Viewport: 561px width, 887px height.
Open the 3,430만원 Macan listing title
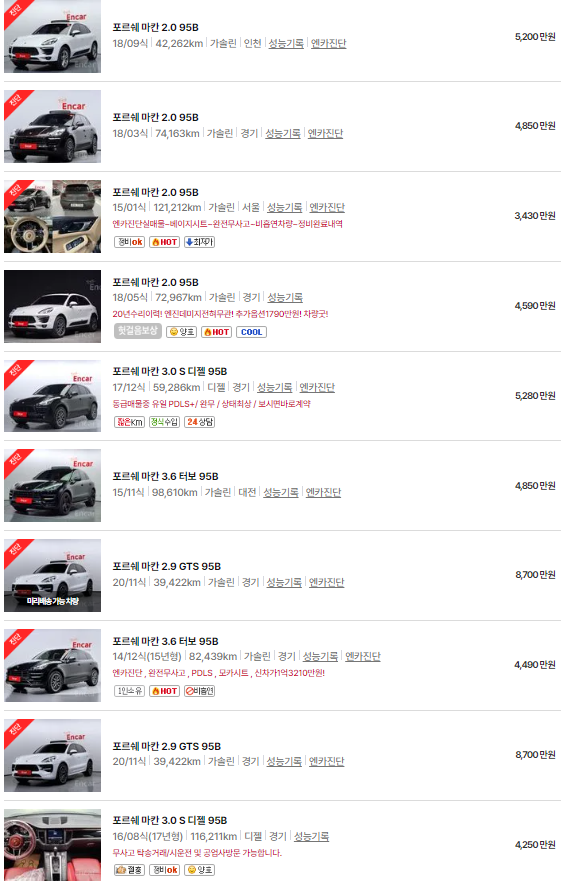156,192
